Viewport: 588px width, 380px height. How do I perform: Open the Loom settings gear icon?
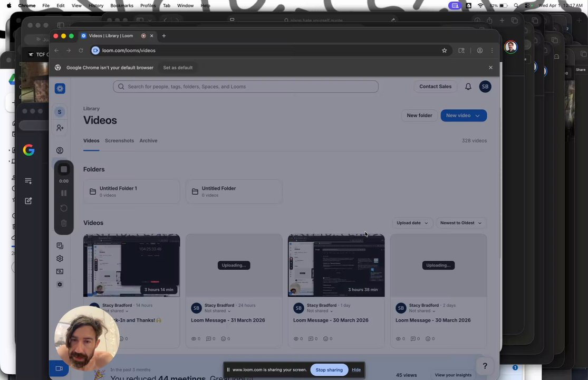60,259
